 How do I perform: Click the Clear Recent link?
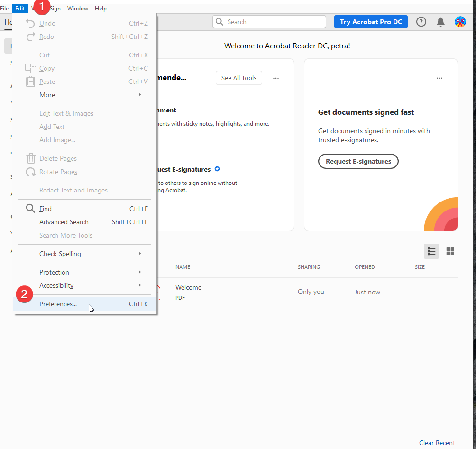coord(437,443)
